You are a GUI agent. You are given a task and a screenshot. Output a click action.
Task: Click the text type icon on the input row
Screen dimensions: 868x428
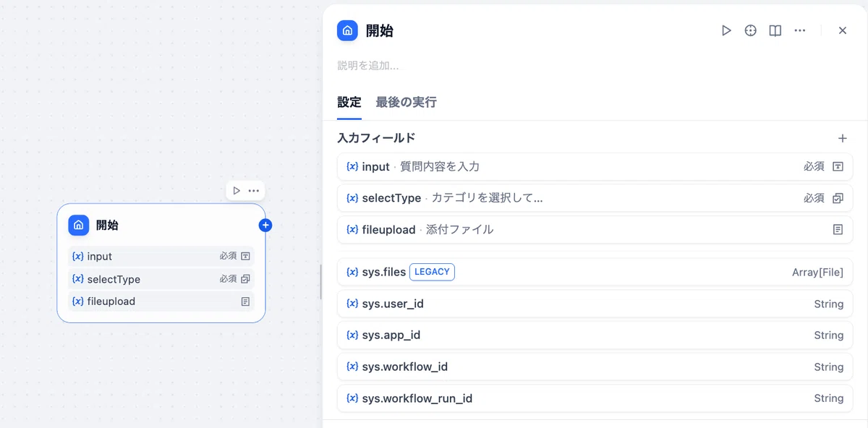pos(838,166)
